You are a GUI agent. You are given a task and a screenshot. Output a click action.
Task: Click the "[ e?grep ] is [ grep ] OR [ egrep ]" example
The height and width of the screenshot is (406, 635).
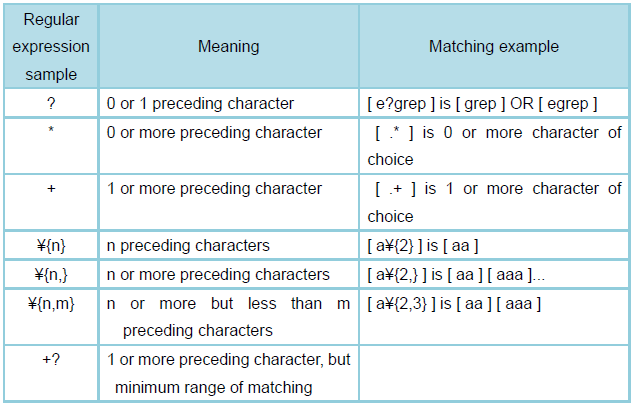[x=482, y=104]
